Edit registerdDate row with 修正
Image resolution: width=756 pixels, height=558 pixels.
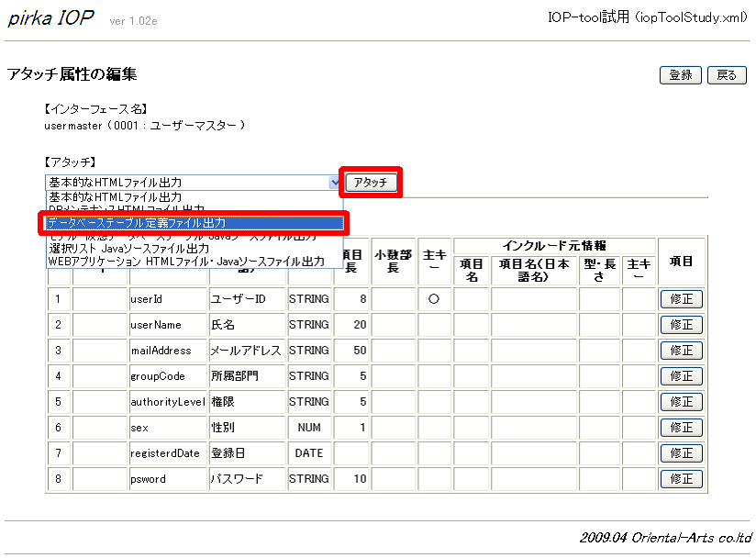[681, 452]
